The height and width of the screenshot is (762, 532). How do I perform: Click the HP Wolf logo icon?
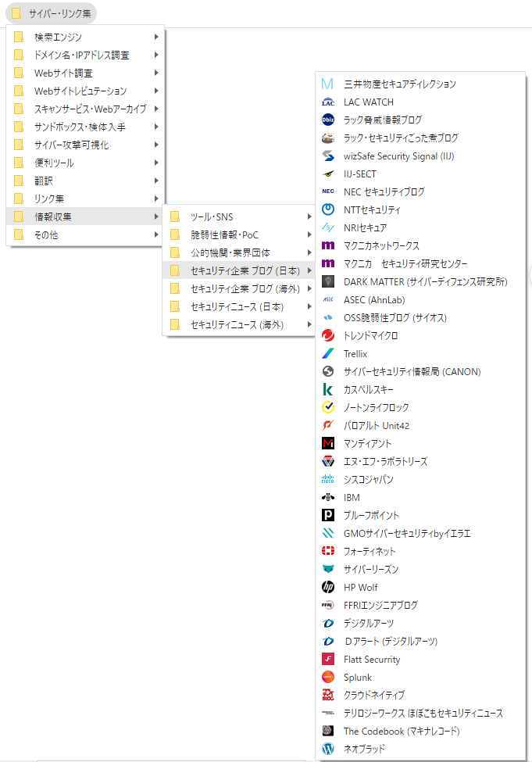[x=328, y=588]
